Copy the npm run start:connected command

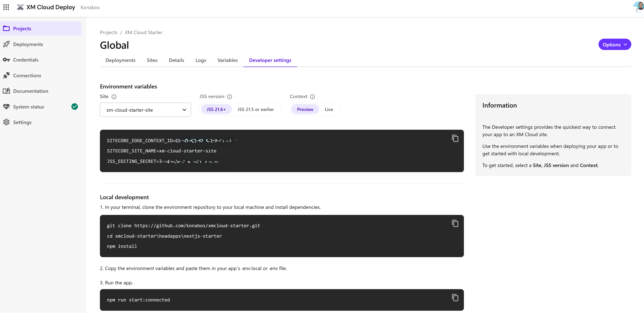click(455, 297)
